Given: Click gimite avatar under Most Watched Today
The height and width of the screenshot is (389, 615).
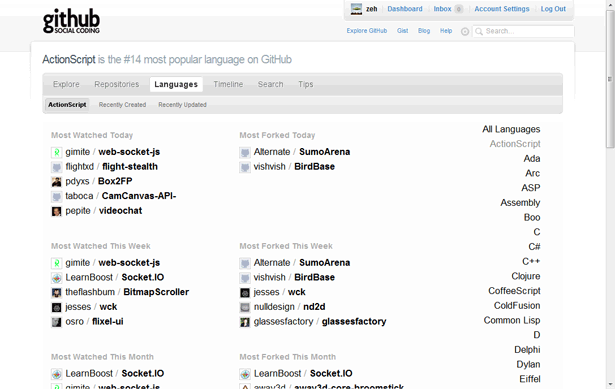Looking at the screenshot, I should [x=56, y=152].
